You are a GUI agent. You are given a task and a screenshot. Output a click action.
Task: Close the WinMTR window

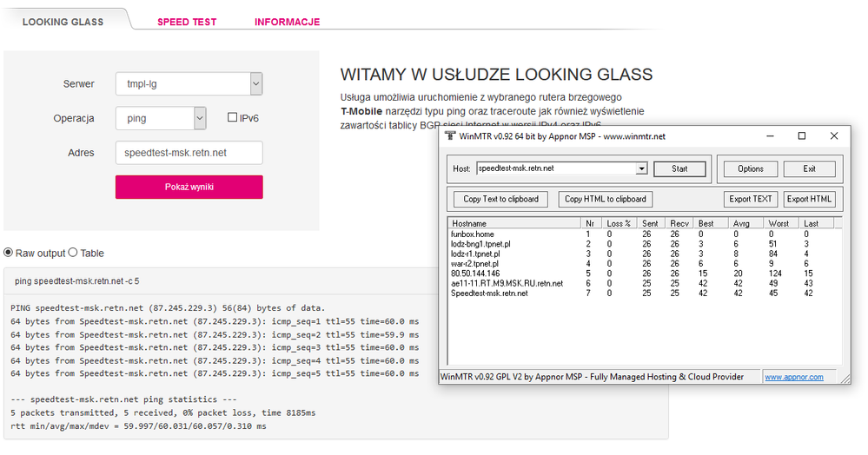[834, 136]
